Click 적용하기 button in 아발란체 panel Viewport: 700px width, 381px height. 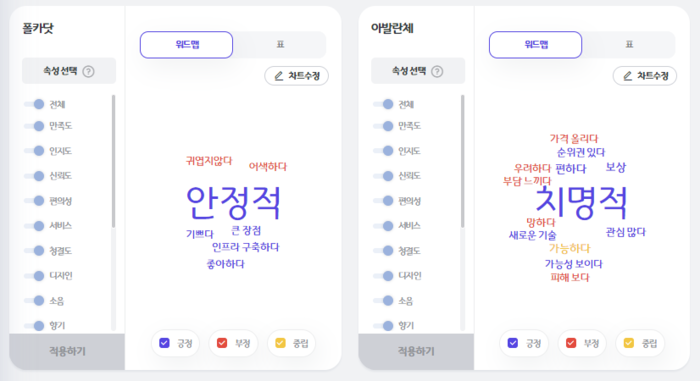(x=416, y=352)
